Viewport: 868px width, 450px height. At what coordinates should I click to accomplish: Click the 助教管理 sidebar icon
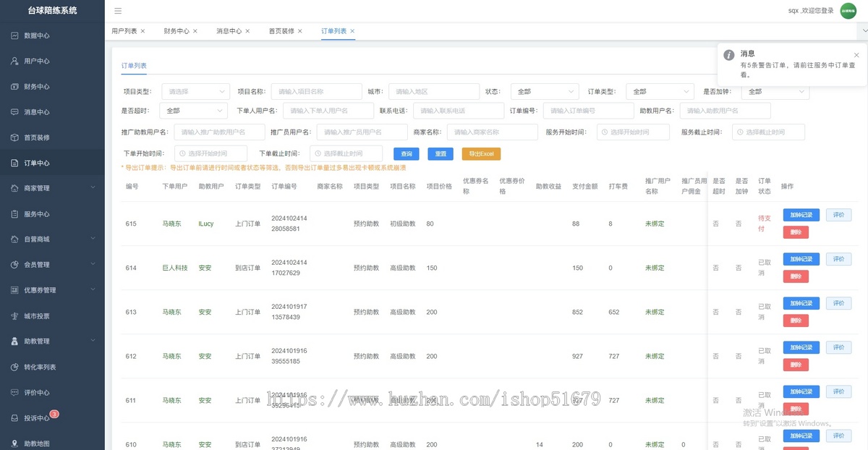coord(14,341)
